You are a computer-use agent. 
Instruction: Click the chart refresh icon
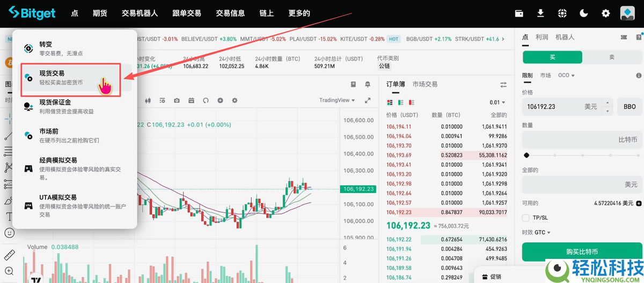click(x=206, y=100)
